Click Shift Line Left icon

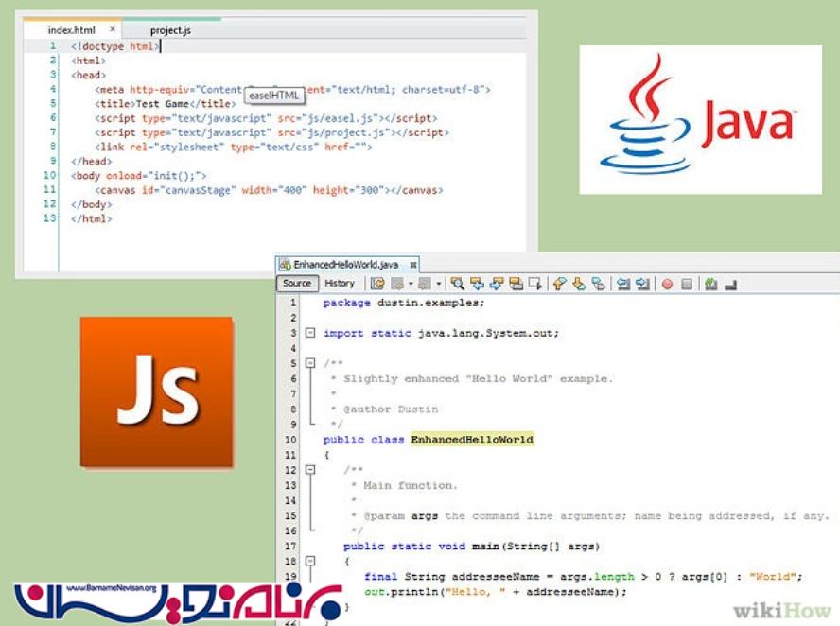pos(623,284)
